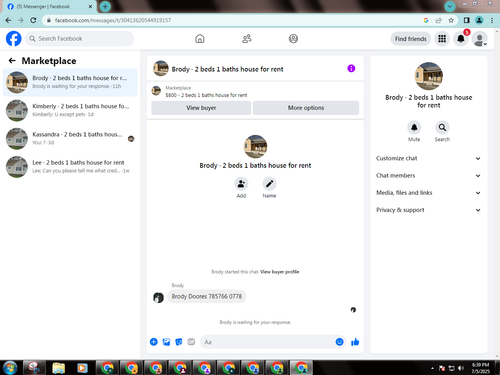Open conversation information purple icon
Screen dimensions: 500x375
tap(351, 68)
